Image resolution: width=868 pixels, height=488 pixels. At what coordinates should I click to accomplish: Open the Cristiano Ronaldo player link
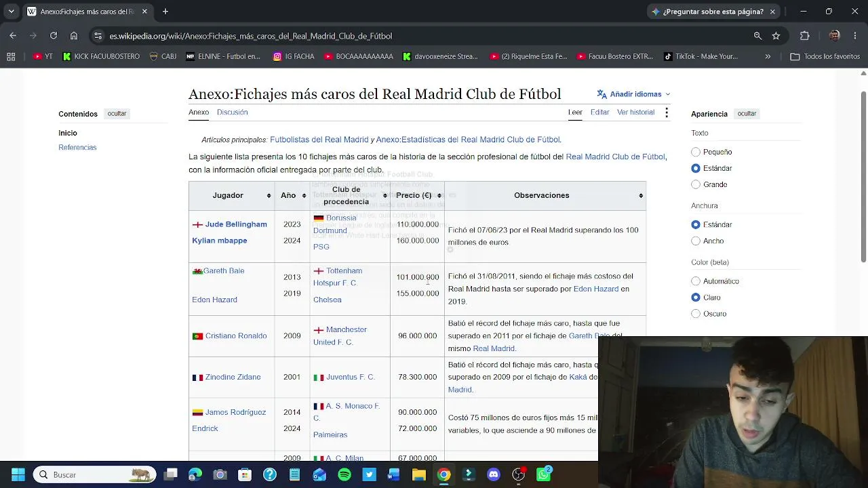(x=236, y=335)
